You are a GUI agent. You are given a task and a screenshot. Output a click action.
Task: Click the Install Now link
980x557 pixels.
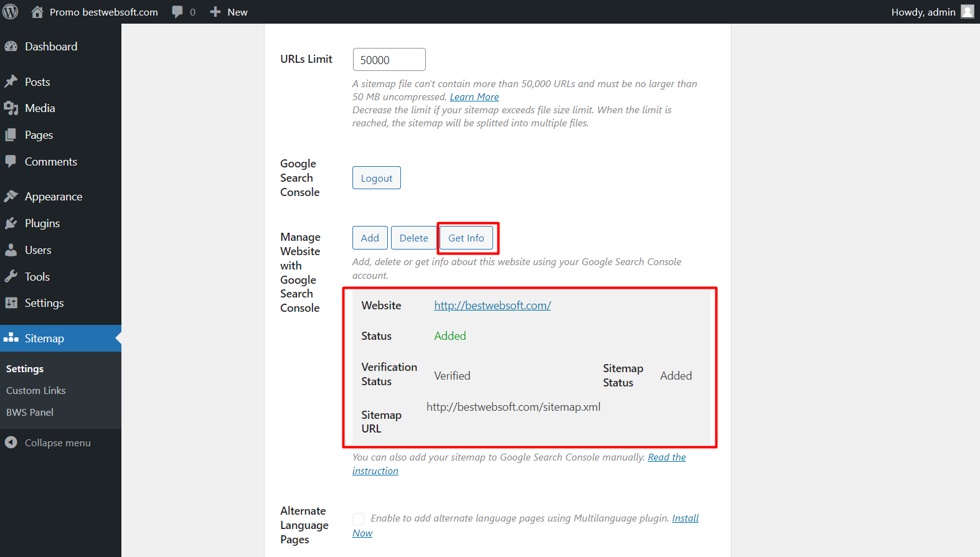[x=686, y=518]
